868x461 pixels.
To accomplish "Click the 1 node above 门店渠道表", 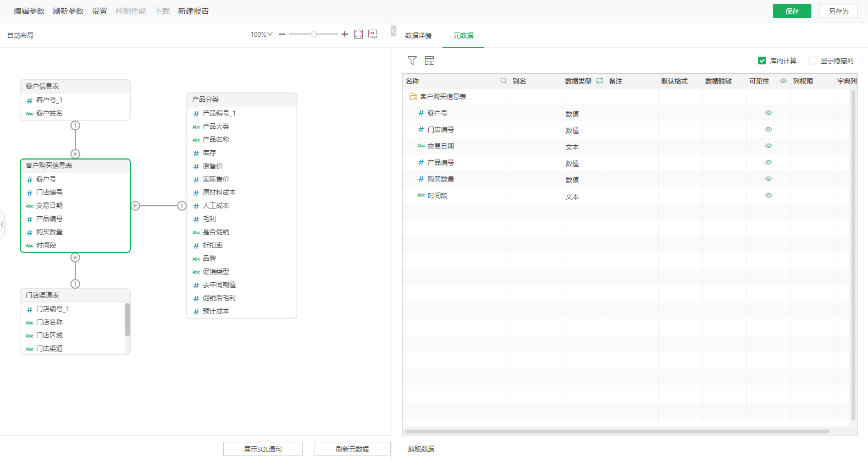I will [x=75, y=284].
